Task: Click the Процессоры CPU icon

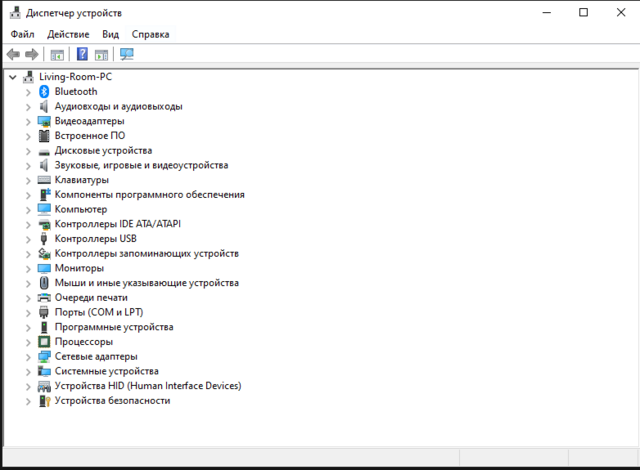Action: (44, 341)
